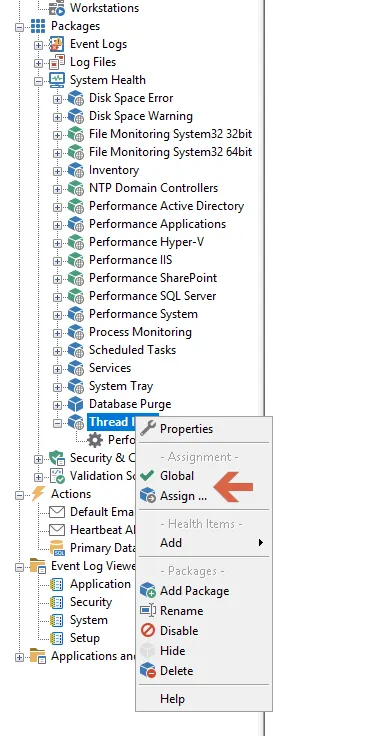Select the System Tray tree row
The image size is (385, 736).
(x=121, y=386)
